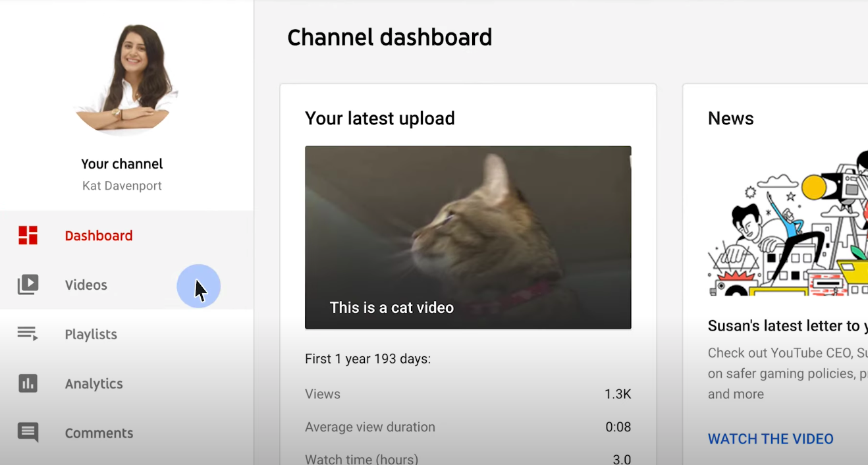The image size is (868, 465).
Task: Click the "Your channel" label
Action: click(122, 164)
